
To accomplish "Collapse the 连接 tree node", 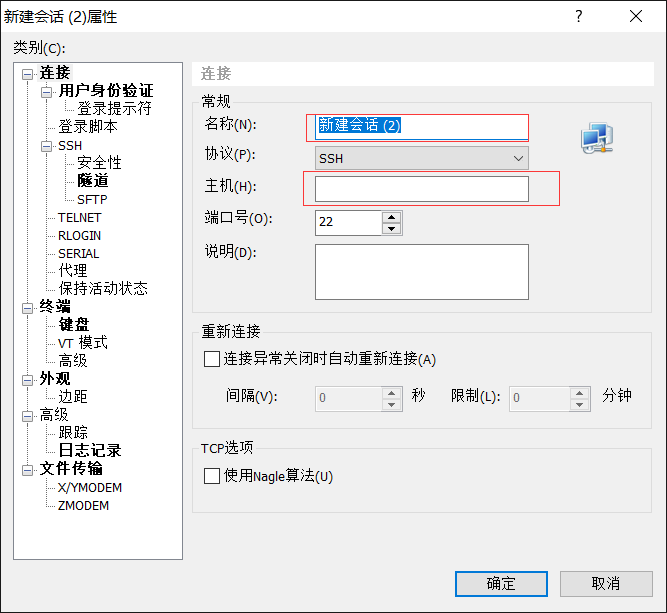I will tap(27, 74).
